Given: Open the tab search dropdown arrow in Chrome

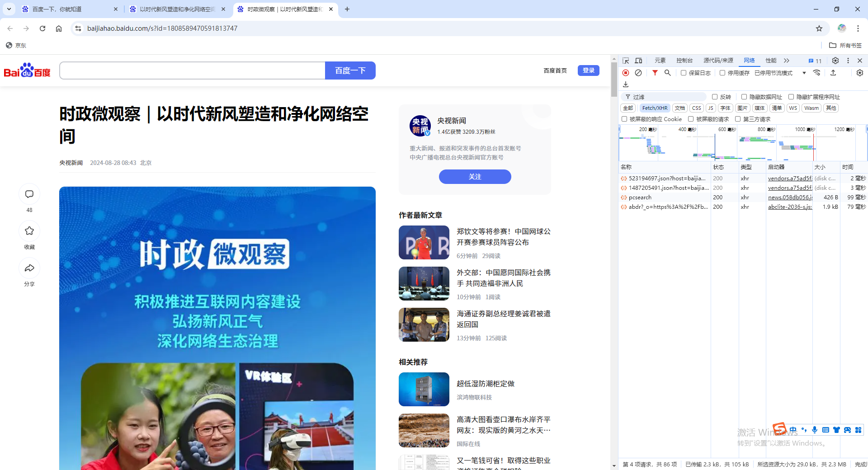Looking at the screenshot, I should coord(9,9).
